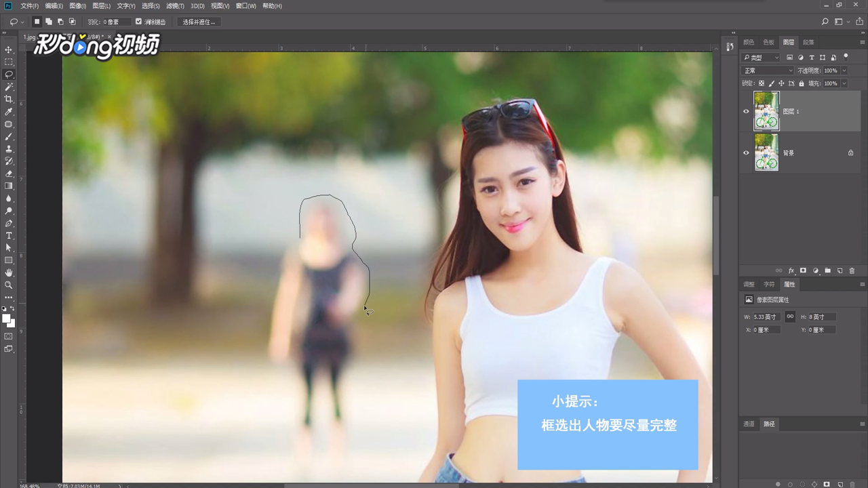Open the Lasso tool preset picker
This screenshot has height=488, width=868.
pos(16,22)
